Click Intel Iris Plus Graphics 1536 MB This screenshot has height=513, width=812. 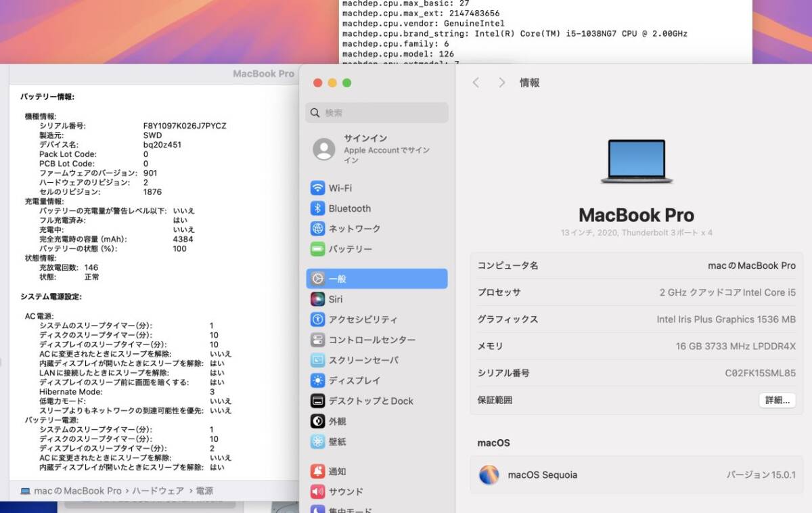coord(726,319)
